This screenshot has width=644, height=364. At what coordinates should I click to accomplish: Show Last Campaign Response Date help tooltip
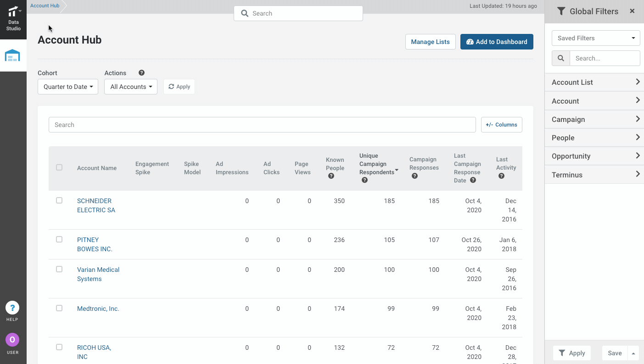click(x=473, y=180)
